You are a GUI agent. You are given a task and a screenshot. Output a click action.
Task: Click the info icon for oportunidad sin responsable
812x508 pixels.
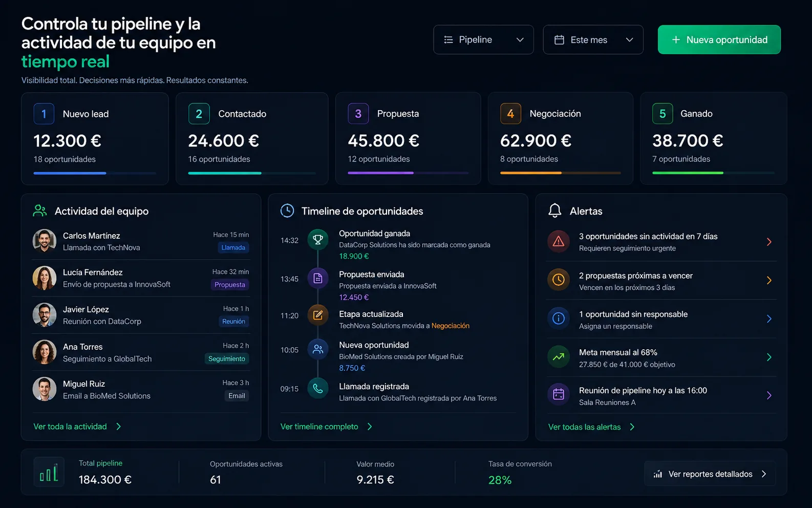[559, 319]
